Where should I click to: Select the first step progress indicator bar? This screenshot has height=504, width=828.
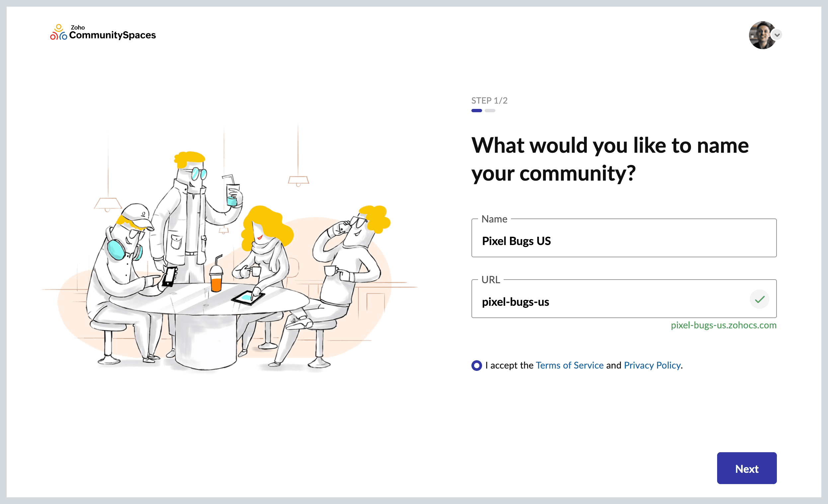click(476, 111)
